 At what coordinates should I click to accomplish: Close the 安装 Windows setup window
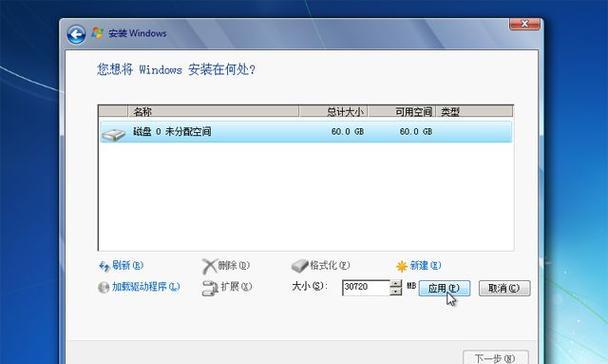point(524,24)
